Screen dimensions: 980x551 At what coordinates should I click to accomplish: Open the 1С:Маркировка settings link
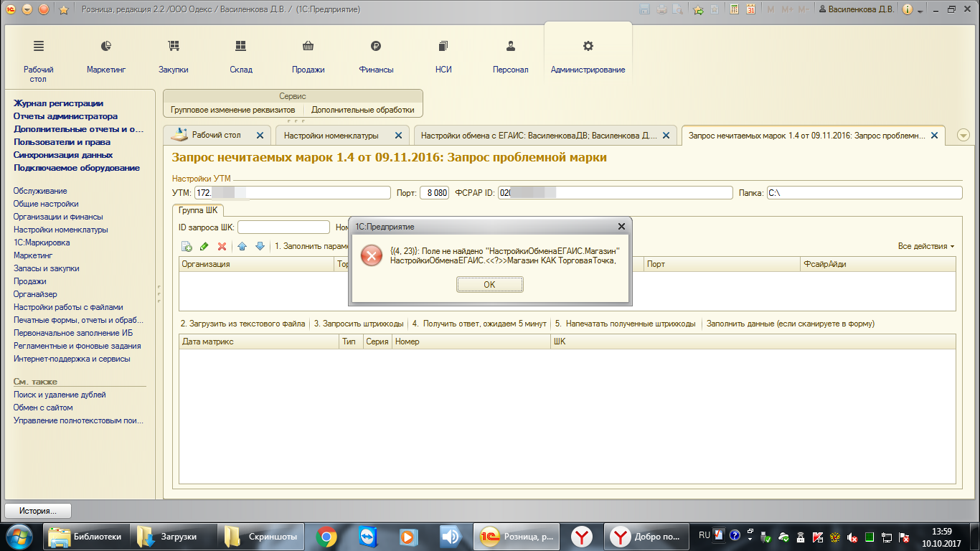[x=42, y=242]
